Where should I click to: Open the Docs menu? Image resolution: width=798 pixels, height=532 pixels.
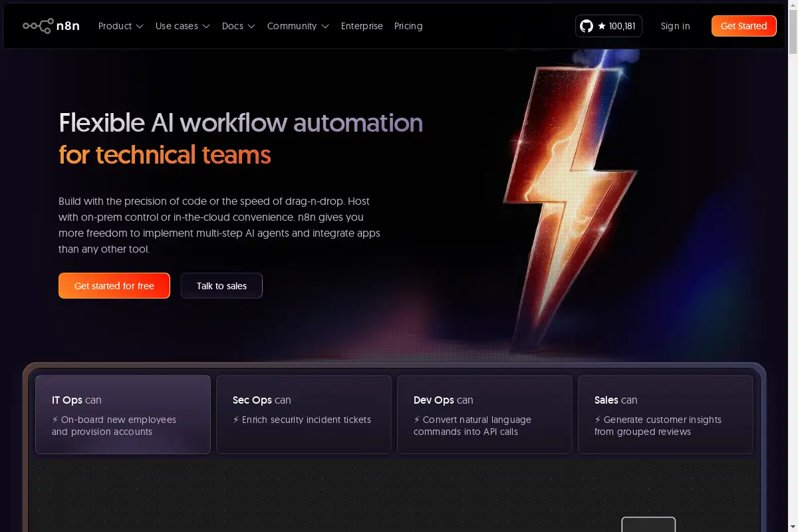coord(239,26)
